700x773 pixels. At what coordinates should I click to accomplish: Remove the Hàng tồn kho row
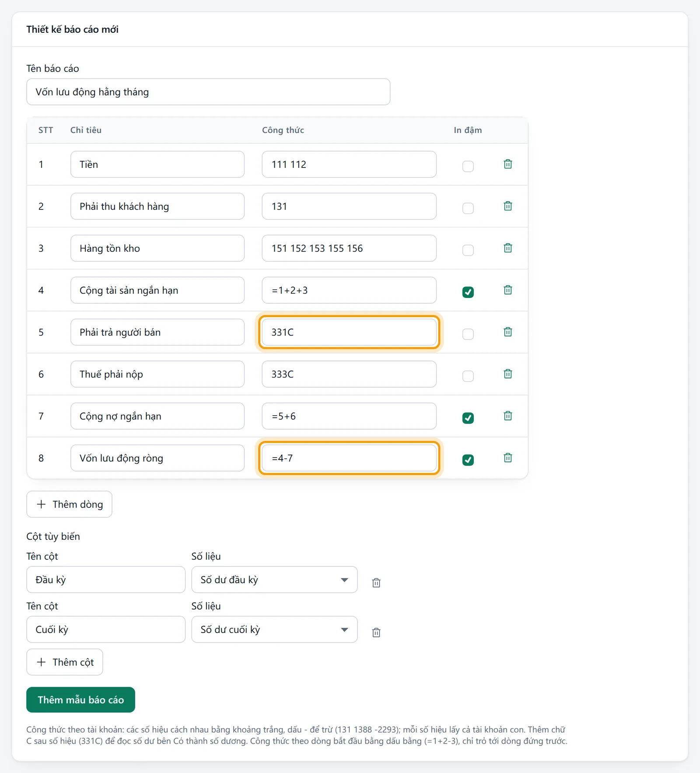tap(507, 248)
